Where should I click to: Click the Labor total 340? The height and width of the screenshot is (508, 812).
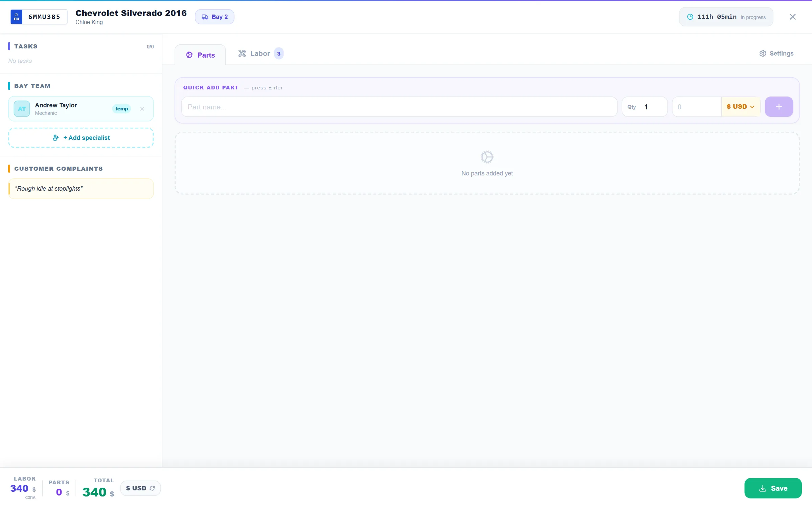(x=19, y=489)
